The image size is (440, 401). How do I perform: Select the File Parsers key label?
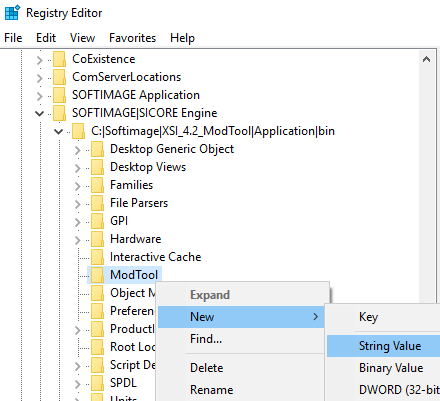[x=139, y=203]
